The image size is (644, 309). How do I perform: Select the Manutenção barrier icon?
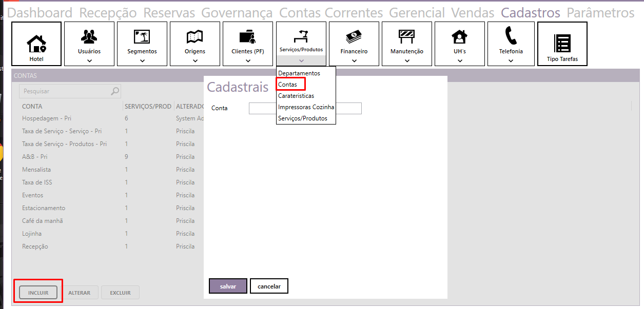click(x=407, y=36)
